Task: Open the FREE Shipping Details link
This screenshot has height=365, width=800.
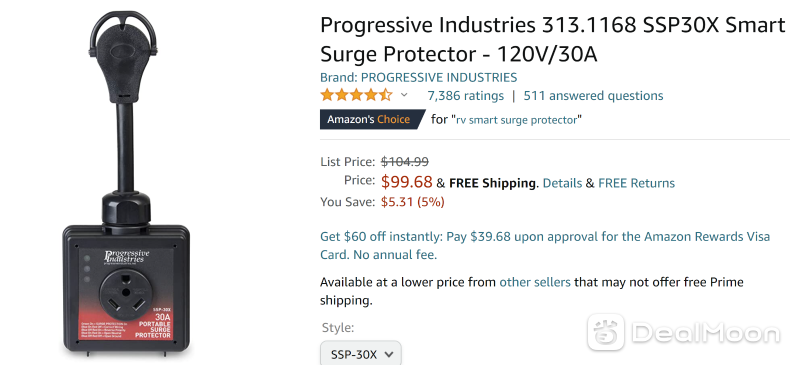Action: [x=562, y=183]
